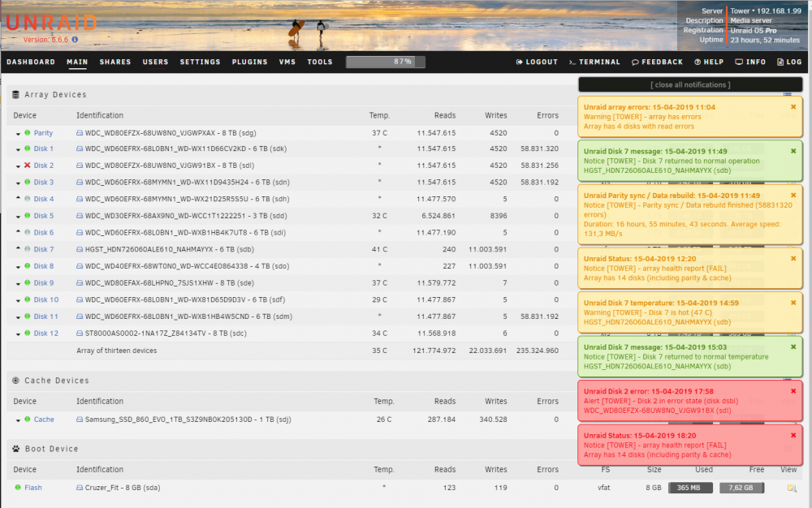812x508 pixels.
Task: Dismiss Parity sync / Data rebuild notification
Action: pos(793,196)
